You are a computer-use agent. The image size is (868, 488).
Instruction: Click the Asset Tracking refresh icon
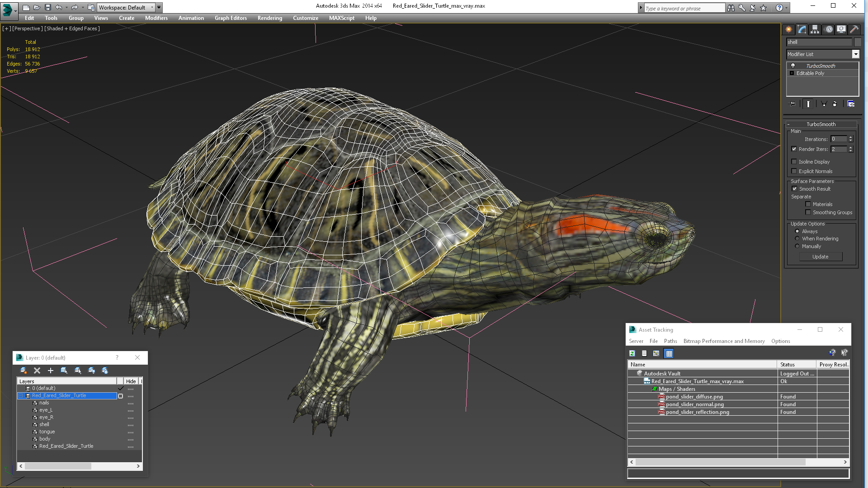(x=632, y=353)
